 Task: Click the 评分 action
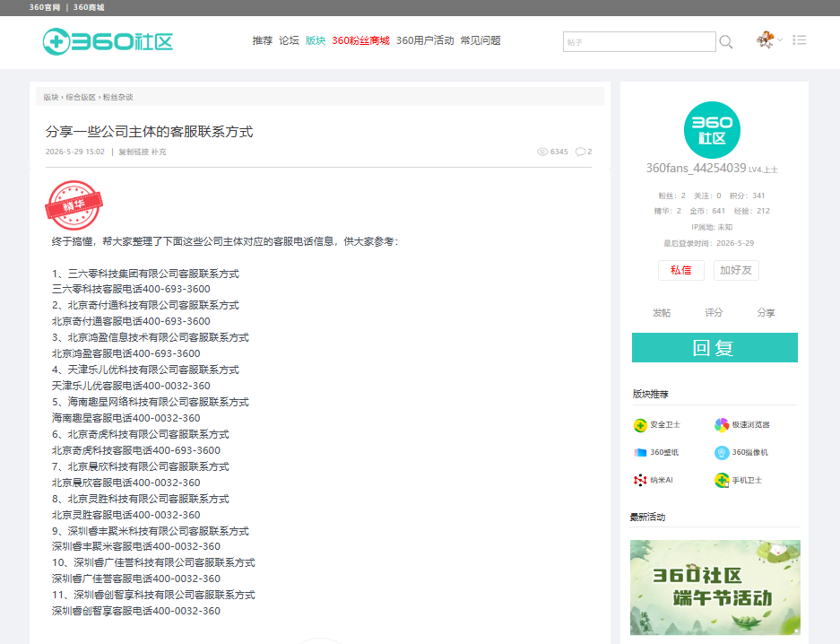pos(714,313)
